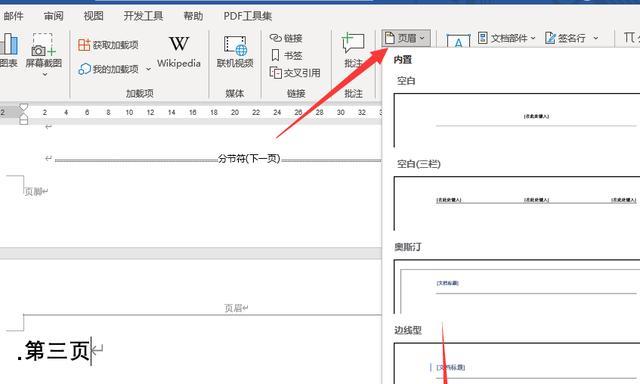Open the PDF工具集 tab
Viewport: 640px width, 384px height.
247,16
